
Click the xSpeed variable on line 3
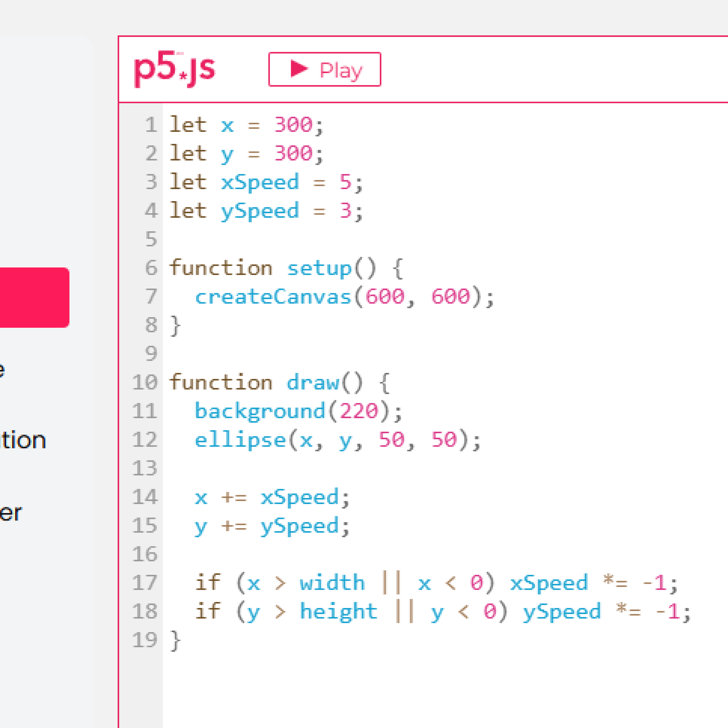(260, 182)
